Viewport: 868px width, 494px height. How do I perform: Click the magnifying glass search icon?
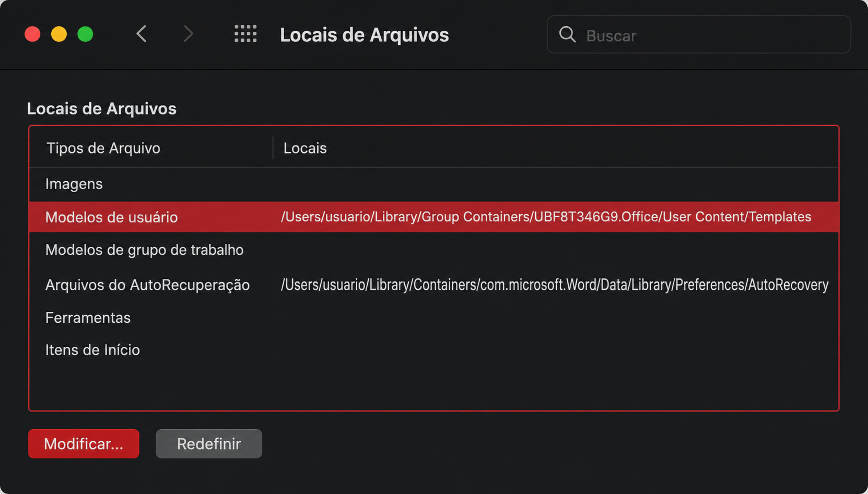pyautogui.click(x=567, y=34)
